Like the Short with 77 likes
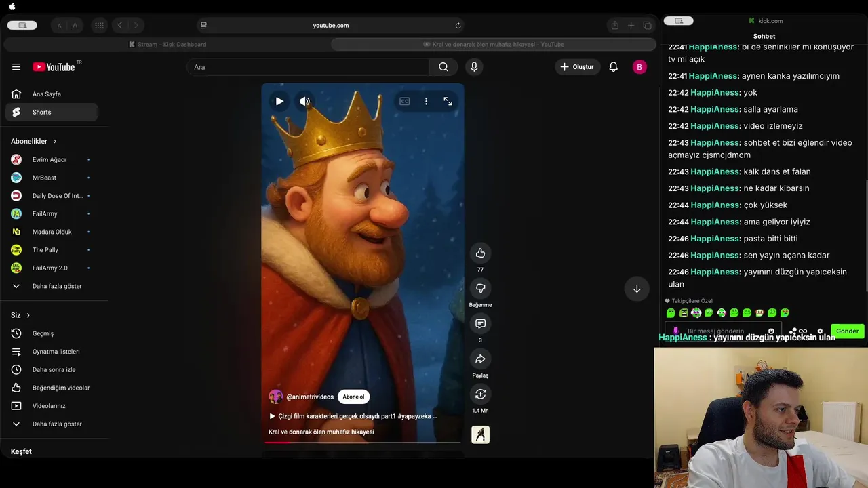This screenshot has width=868, height=488. pyautogui.click(x=480, y=253)
